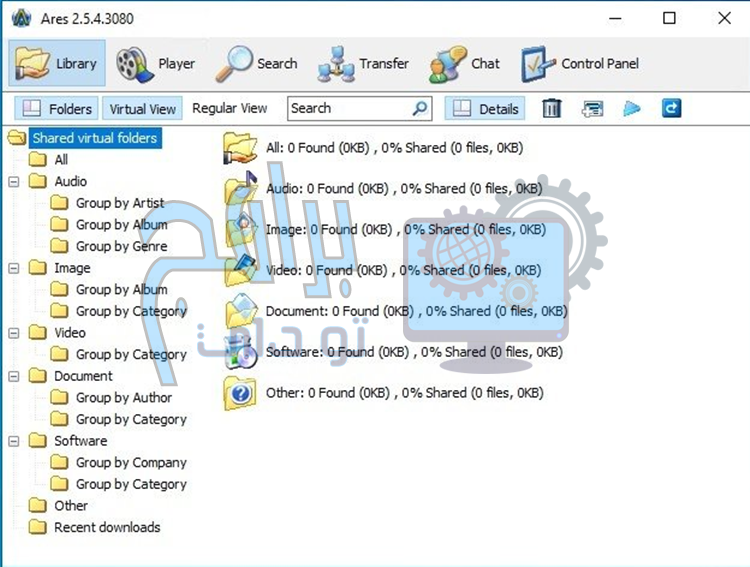Click the blue play arrow icon

(632, 108)
